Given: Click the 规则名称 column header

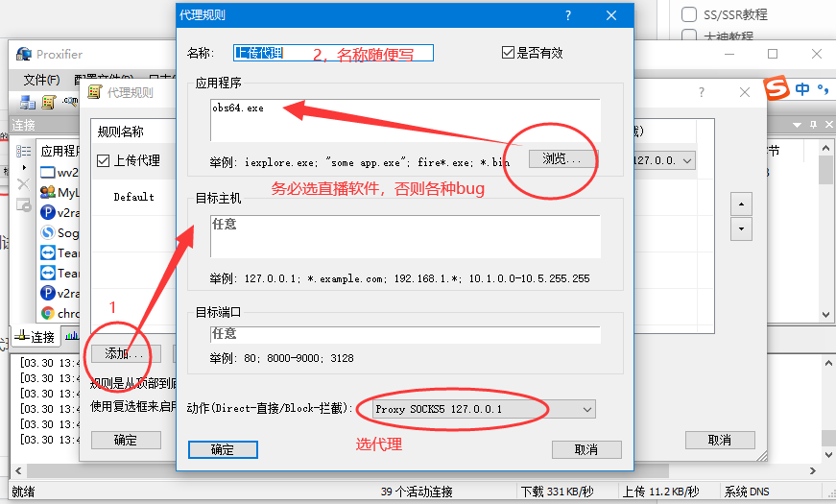Looking at the screenshot, I should click(x=121, y=132).
